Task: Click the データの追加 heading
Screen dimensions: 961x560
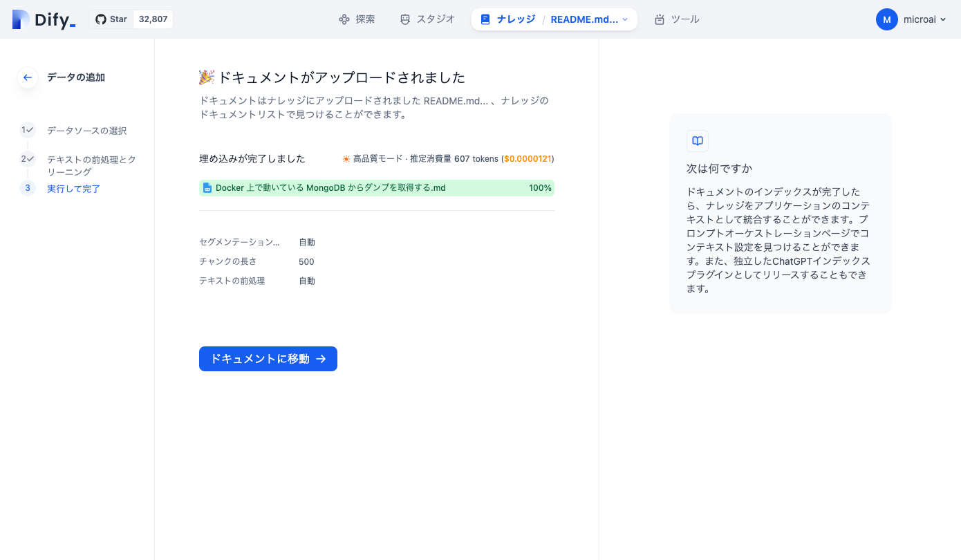Action: coord(76,77)
